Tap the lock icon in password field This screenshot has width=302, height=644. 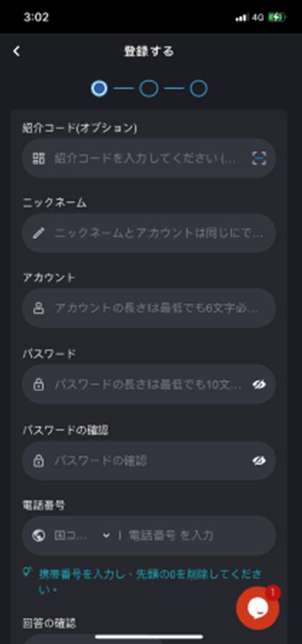pyautogui.click(x=39, y=385)
